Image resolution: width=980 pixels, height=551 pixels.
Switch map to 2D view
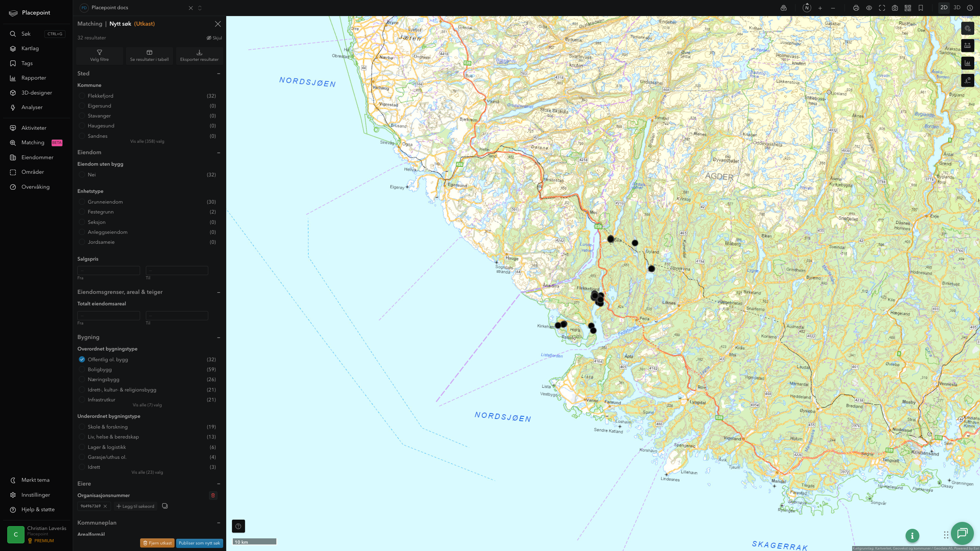(x=944, y=8)
